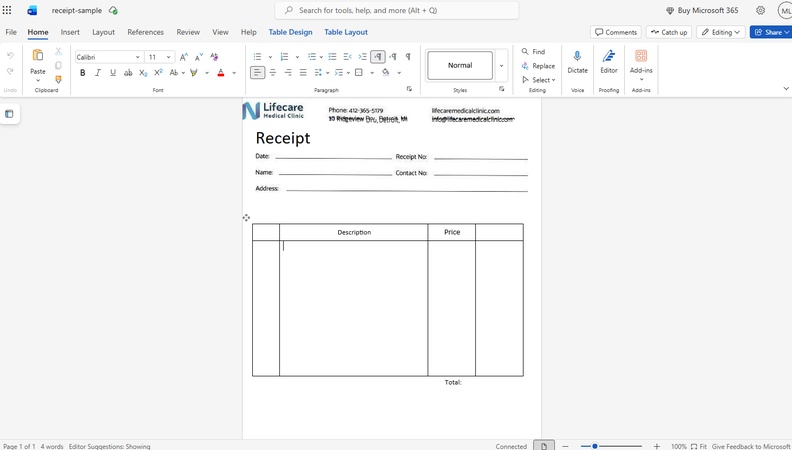Open the Table Layout tab
This screenshot has width=792, height=450.
pos(346,32)
